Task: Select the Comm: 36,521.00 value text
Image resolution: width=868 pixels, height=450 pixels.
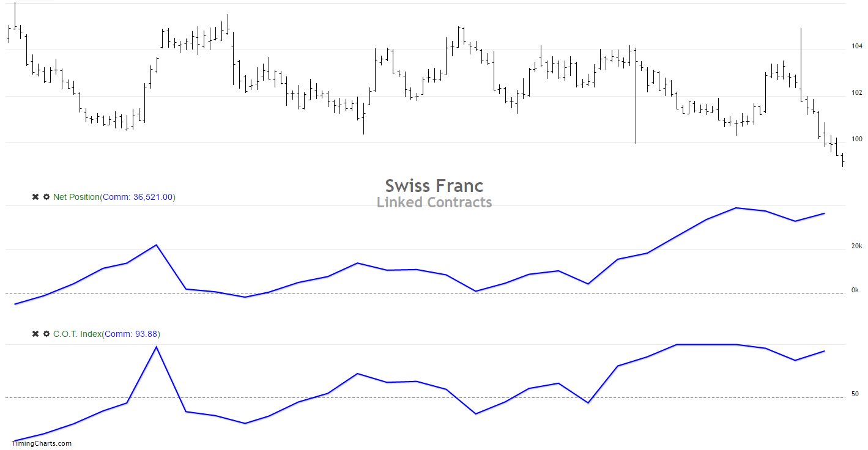Action: click(x=138, y=197)
